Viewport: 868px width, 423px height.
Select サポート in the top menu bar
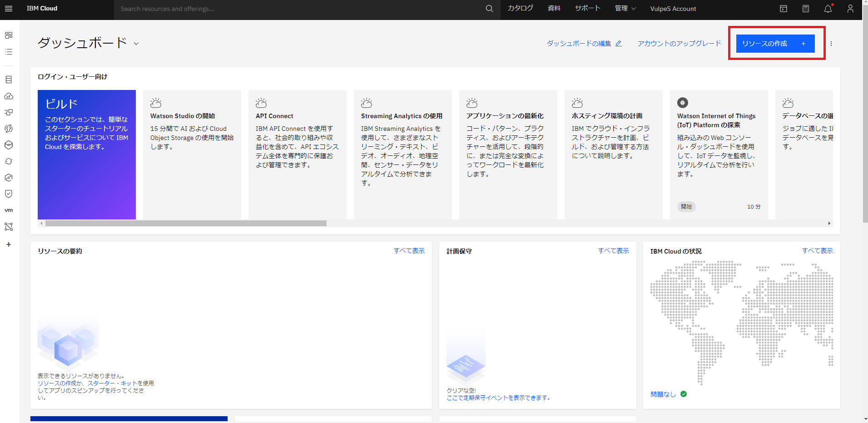coord(587,8)
